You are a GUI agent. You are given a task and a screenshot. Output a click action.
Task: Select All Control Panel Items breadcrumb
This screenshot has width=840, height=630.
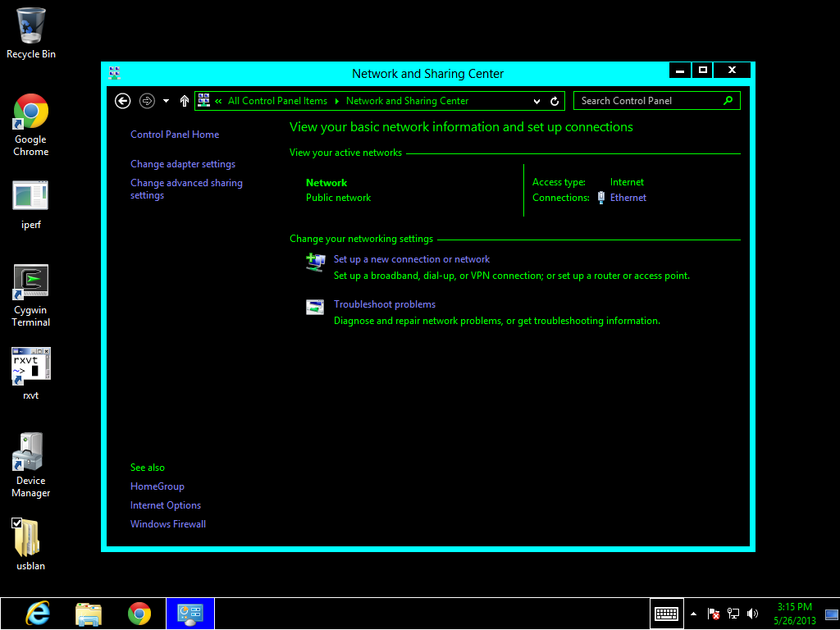(x=277, y=101)
